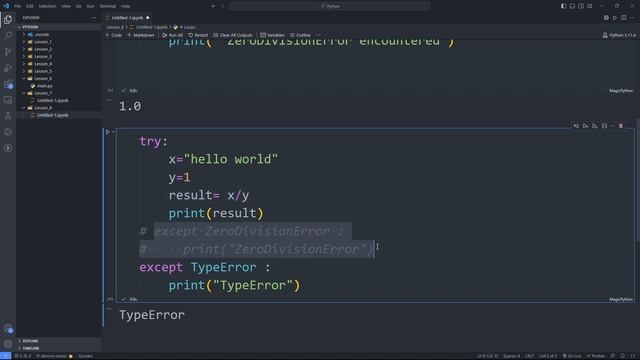Open the notifications bell in status bar

(x=622, y=356)
